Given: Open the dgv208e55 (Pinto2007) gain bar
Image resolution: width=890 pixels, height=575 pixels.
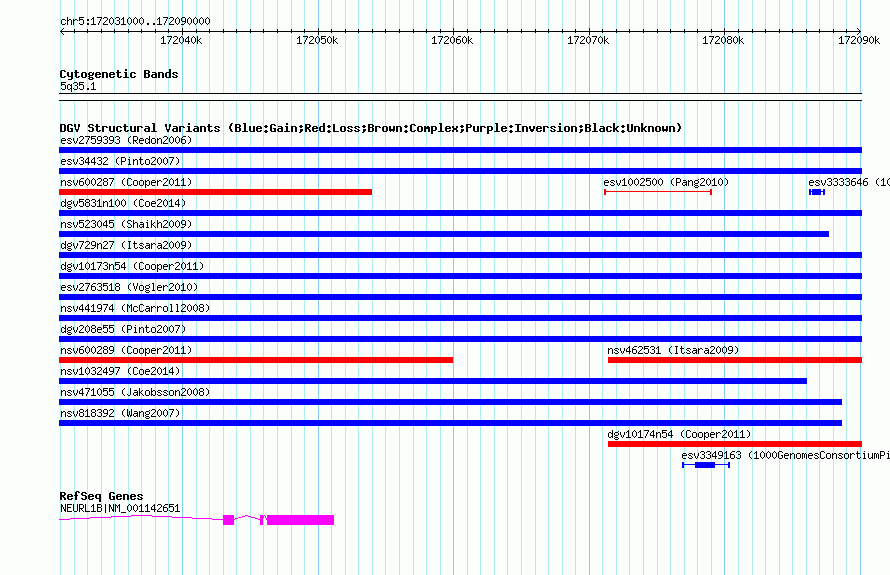Looking at the screenshot, I should coord(460,339).
